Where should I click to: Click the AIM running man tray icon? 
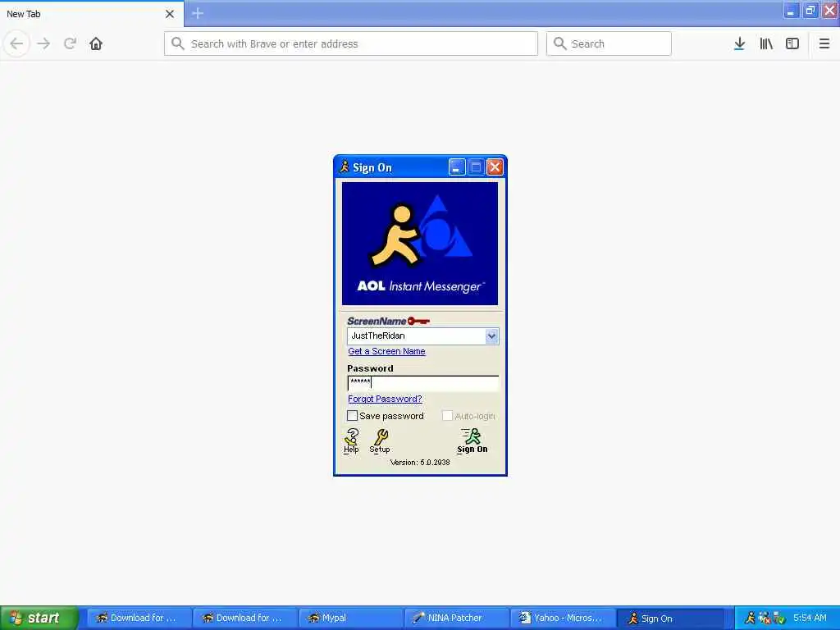click(x=750, y=619)
